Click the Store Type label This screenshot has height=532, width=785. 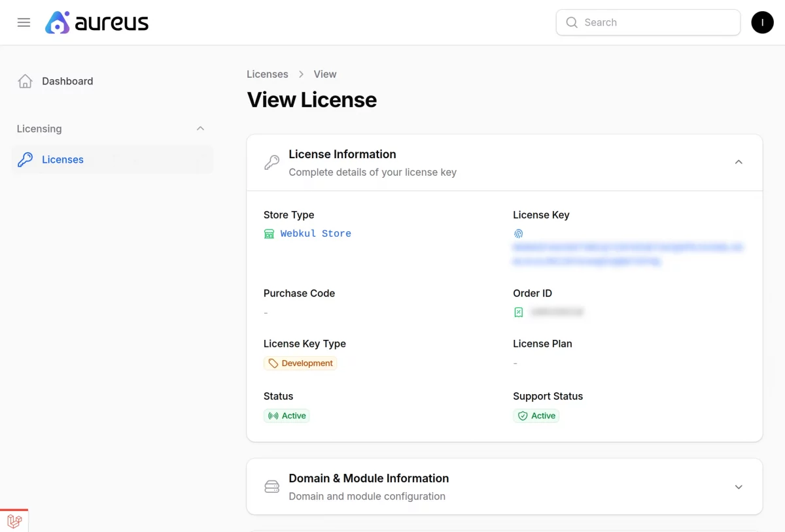(x=288, y=215)
